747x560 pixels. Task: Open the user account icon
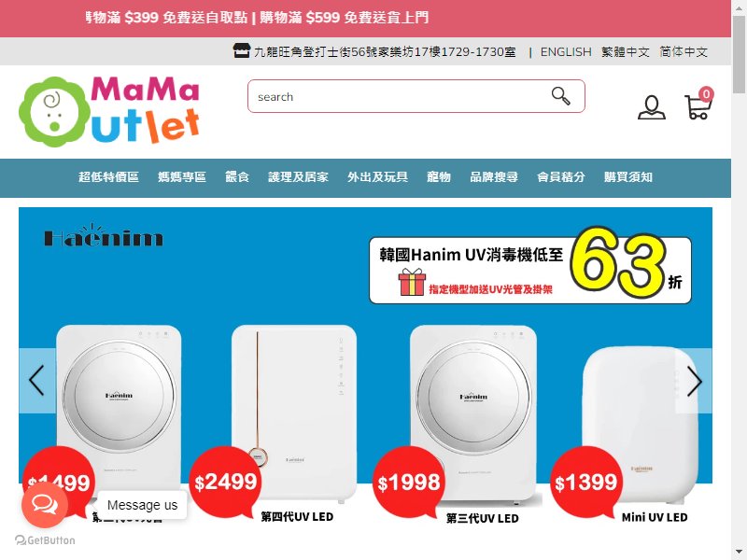click(651, 107)
